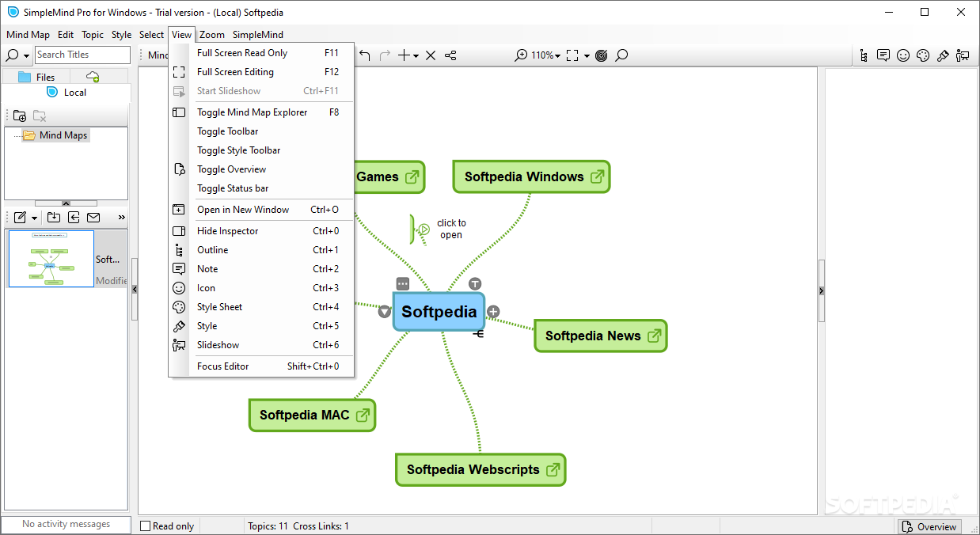
Task: Click the link icon on Softpedia MAC node
Action: coord(363,415)
